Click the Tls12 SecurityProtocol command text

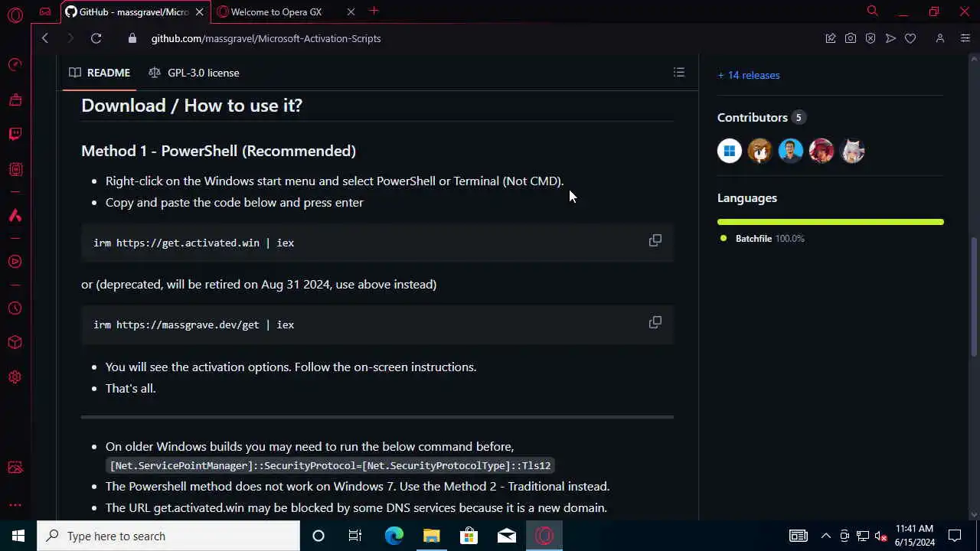click(x=330, y=465)
